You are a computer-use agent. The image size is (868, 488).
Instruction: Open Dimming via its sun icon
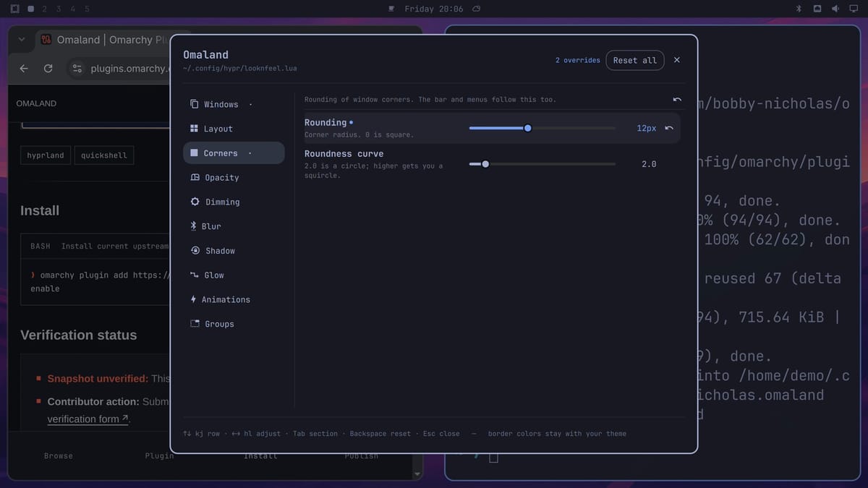tap(195, 202)
